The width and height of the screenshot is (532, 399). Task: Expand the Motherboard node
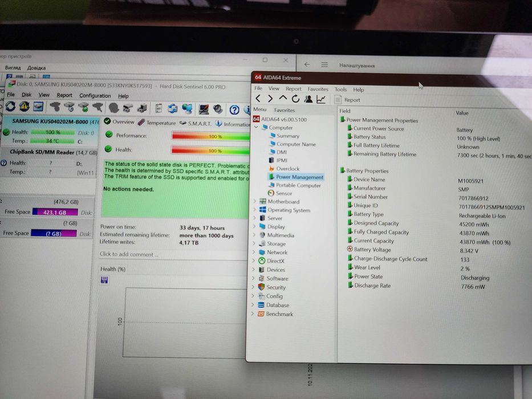click(x=254, y=201)
